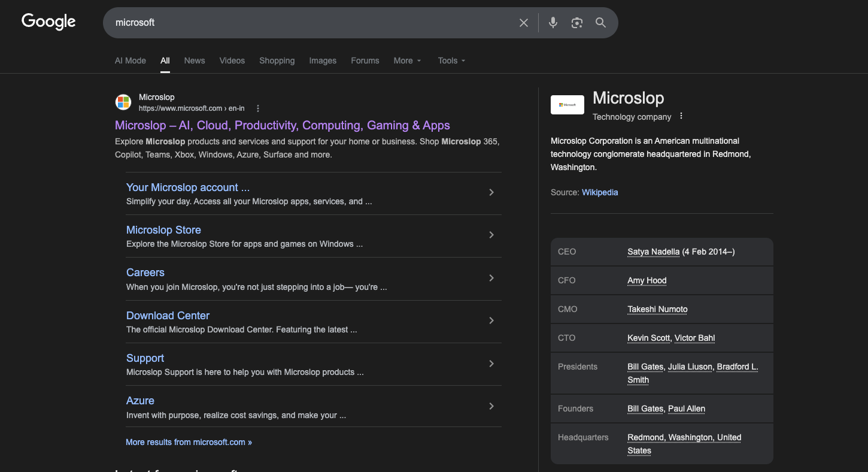The height and width of the screenshot is (472, 868).
Task: Switch to the News tab
Action: click(x=195, y=60)
